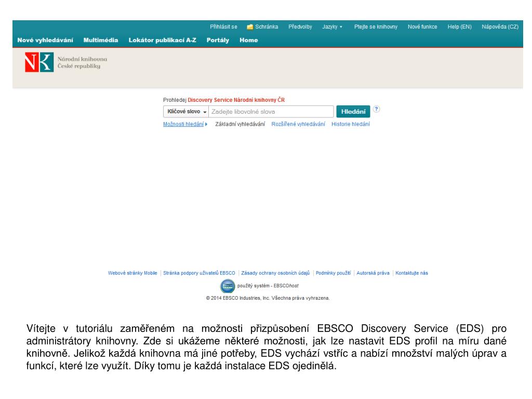Click the Kontaktujte nás footer link
Viewport: 532px width, 399px height.
pyautogui.click(x=411, y=273)
